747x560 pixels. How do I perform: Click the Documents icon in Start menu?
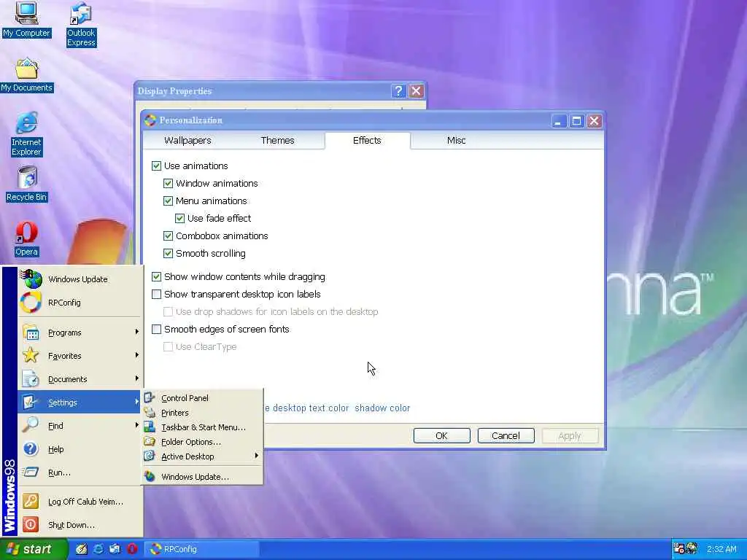coord(31,378)
